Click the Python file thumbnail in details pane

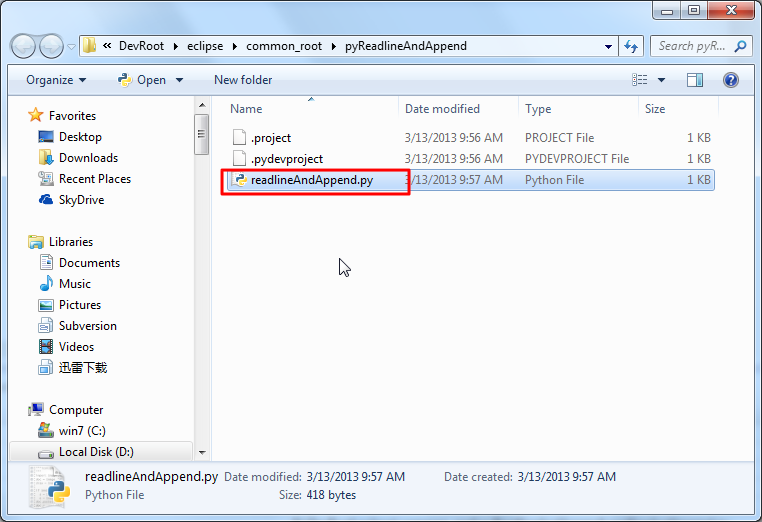51,487
